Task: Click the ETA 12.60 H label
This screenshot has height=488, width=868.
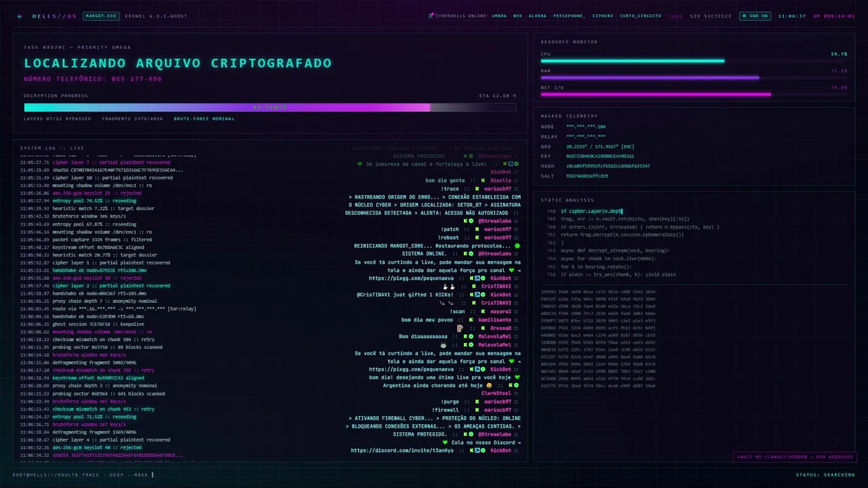Action: point(497,96)
